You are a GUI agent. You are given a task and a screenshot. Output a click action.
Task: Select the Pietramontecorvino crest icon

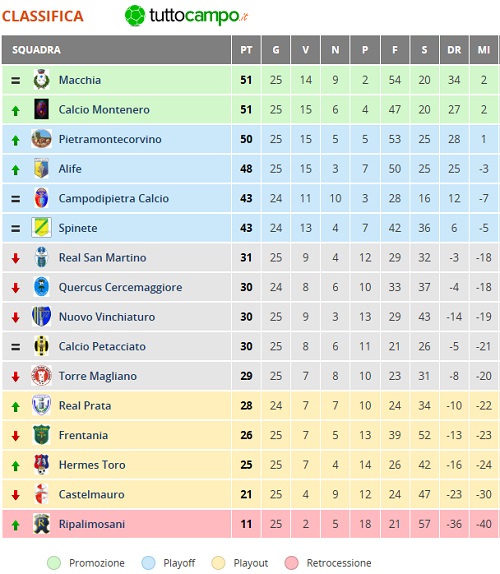tap(41, 139)
